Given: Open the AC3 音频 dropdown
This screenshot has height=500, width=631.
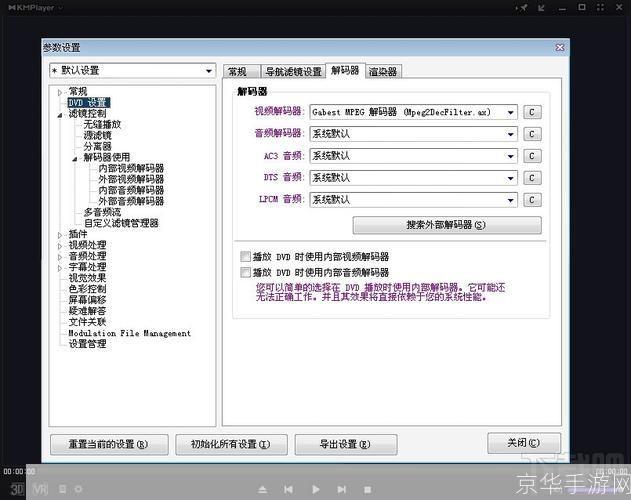Looking at the screenshot, I should 413,156.
